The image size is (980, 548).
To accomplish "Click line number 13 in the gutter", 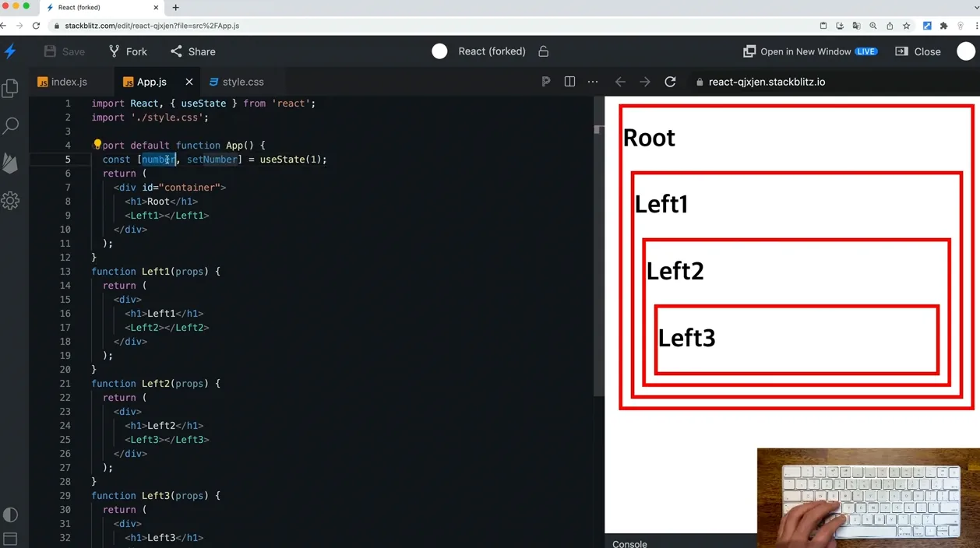I will tap(65, 272).
